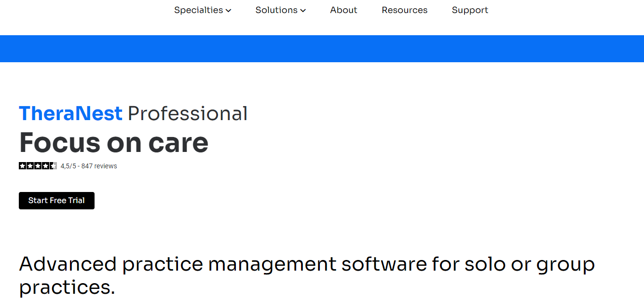This screenshot has height=301, width=644.
Task: Click the blue banner strip
Action: 322,49
